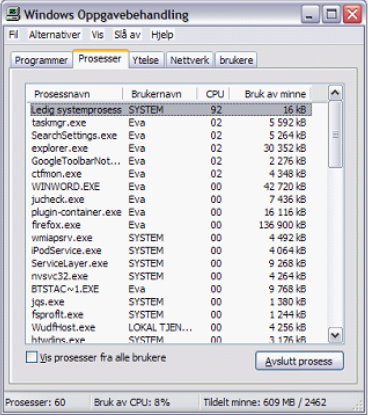Open the Slå av menu

127,35
